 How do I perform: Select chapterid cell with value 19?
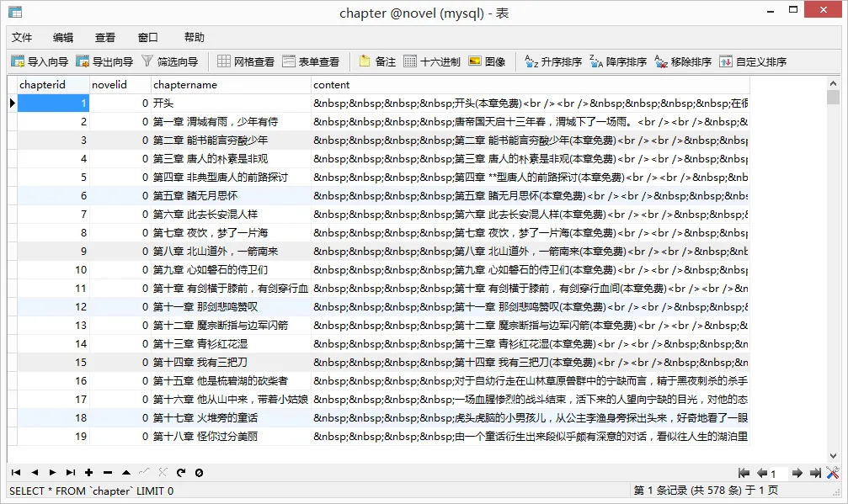[x=54, y=436]
